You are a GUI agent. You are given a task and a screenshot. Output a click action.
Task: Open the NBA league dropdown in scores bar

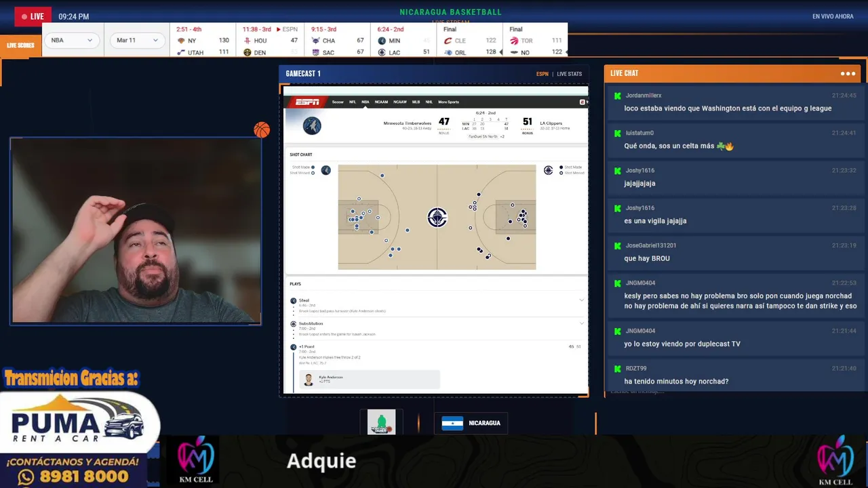click(73, 40)
